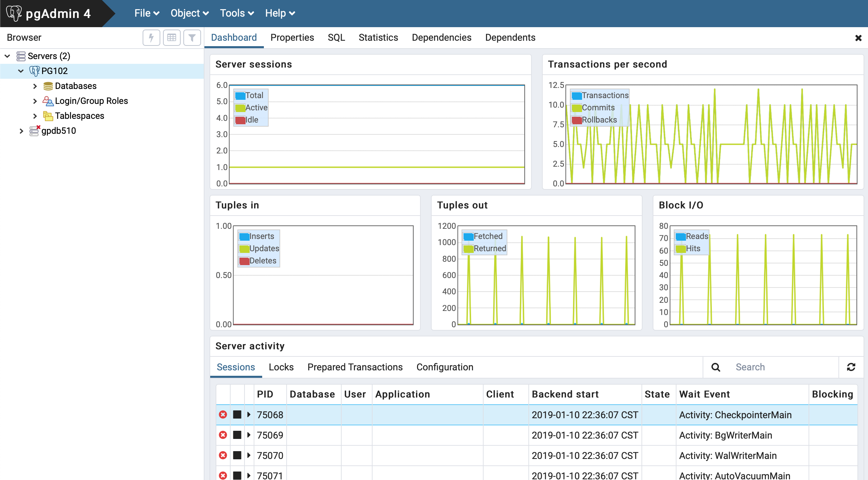Collapse the PG102 server node
This screenshot has width=868, height=480.
[x=21, y=71]
